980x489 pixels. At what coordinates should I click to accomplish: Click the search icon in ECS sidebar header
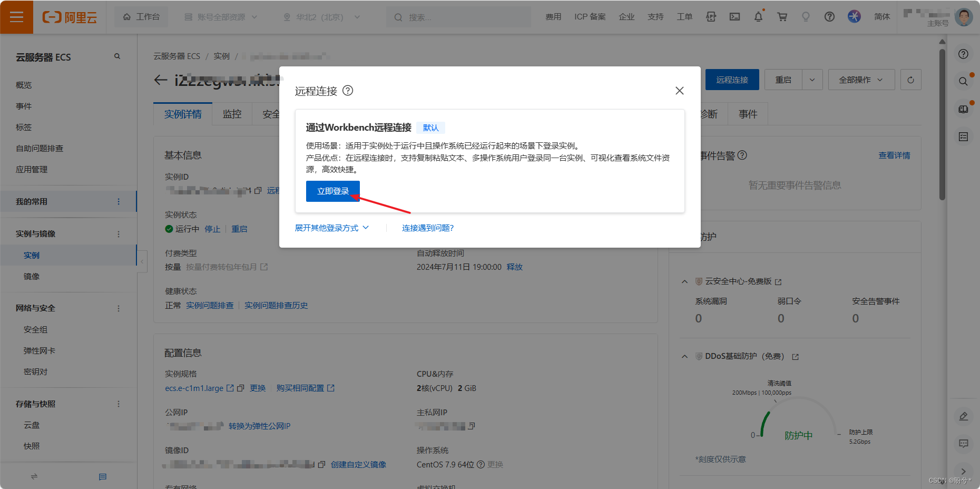pos(117,56)
